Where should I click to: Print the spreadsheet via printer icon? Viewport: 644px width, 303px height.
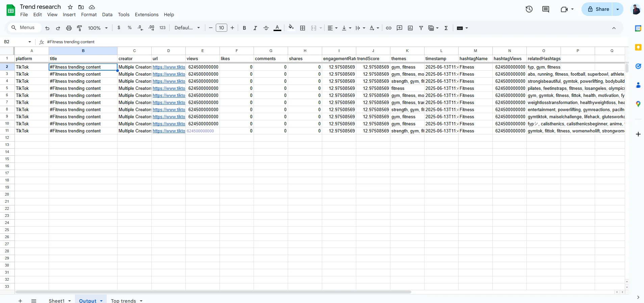(x=69, y=28)
